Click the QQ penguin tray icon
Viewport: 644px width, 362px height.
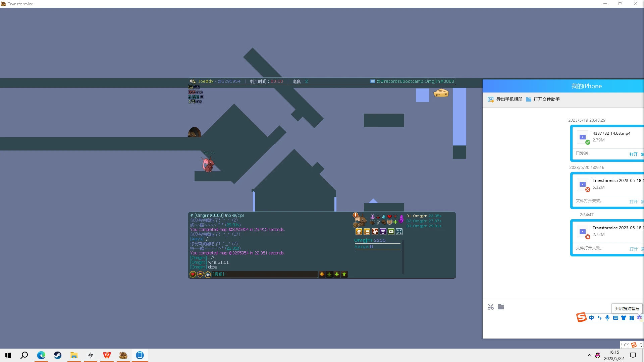[x=598, y=355]
